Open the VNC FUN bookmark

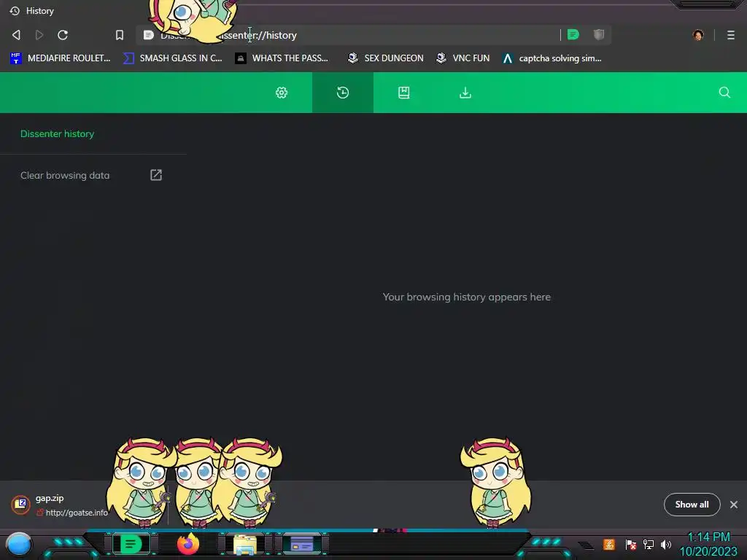(x=463, y=58)
